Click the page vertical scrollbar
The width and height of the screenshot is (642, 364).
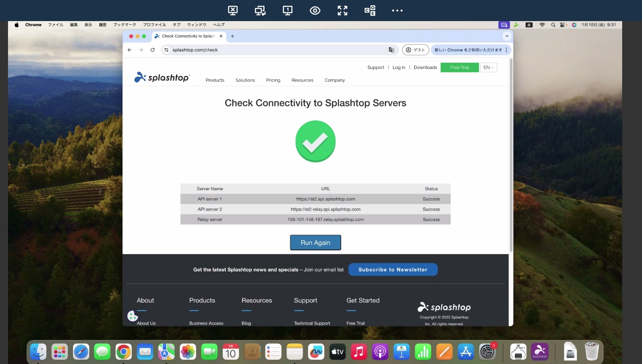pos(511,156)
